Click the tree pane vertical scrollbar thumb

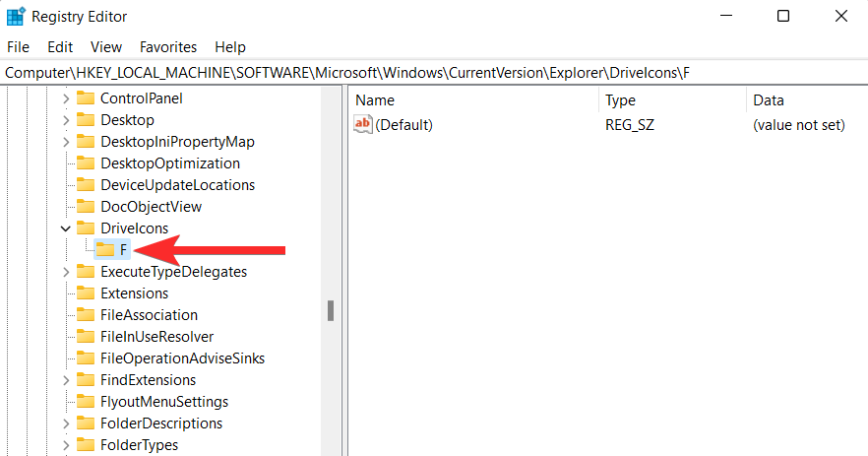pos(331,310)
